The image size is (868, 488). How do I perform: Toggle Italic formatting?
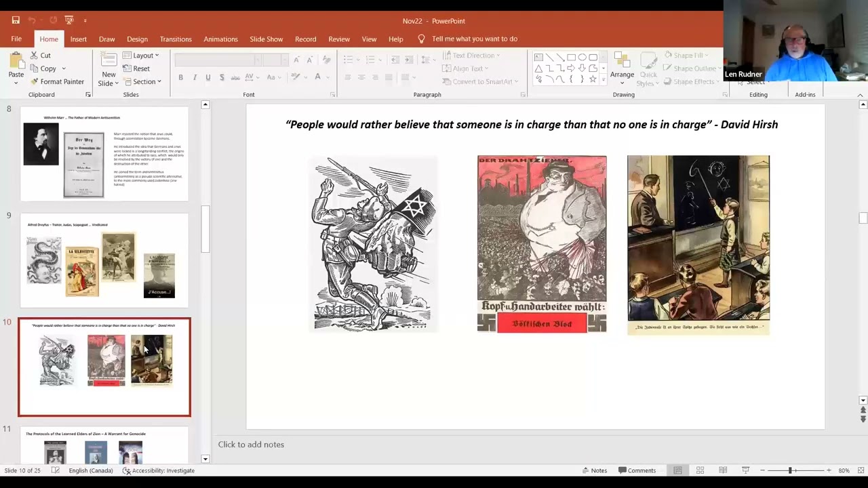[x=195, y=77]
